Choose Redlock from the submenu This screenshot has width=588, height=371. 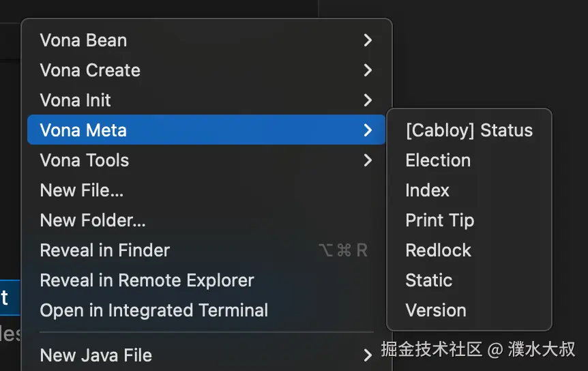(x=438, y=250)
